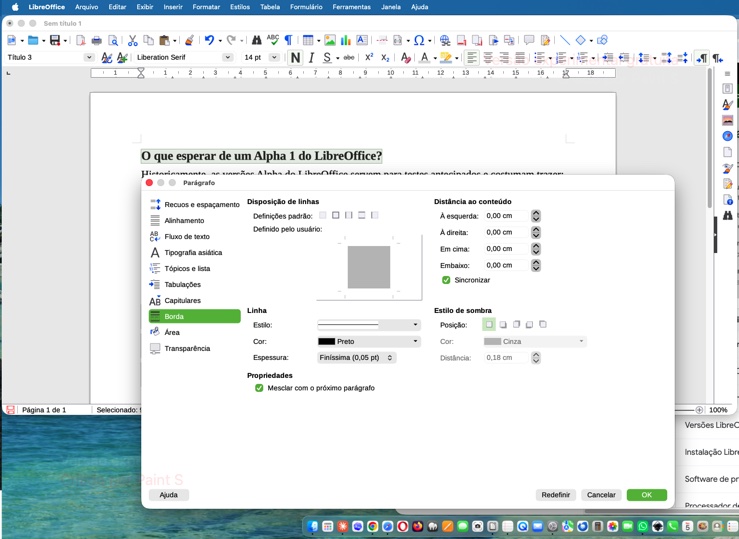Apply italic formatting with I button
Screen dimensions: 739x539
click(311, 57)
